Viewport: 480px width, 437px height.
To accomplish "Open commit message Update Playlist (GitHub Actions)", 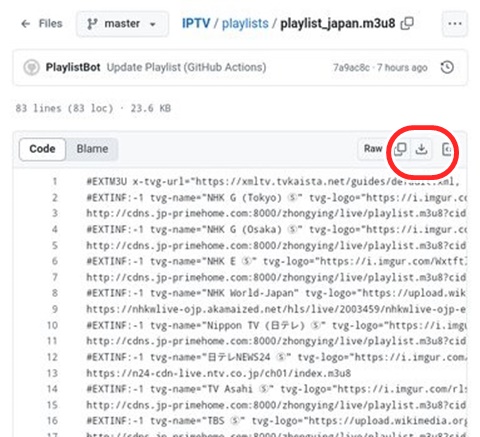I will pyautogui.click(x=186, y=67).
